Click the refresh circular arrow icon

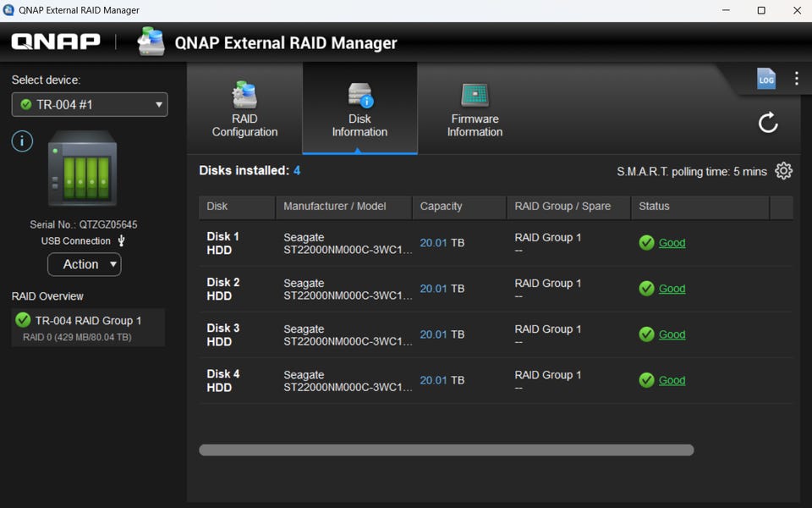point(768,123)
